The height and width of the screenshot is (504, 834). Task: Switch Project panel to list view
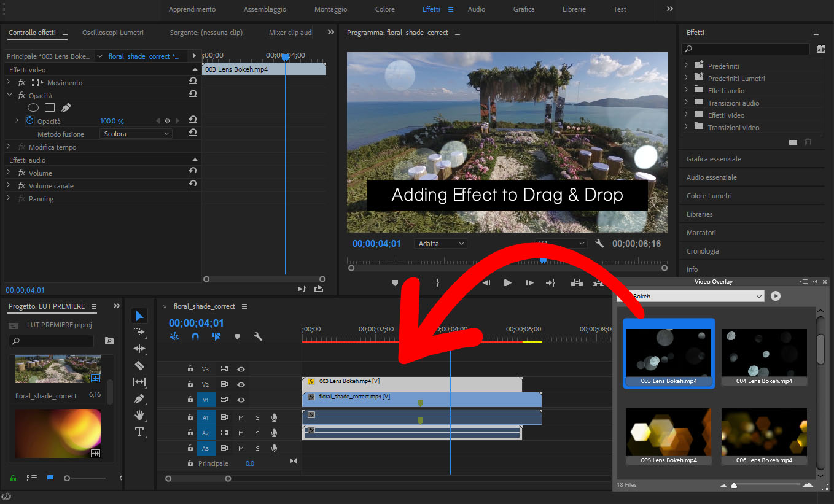32,478
